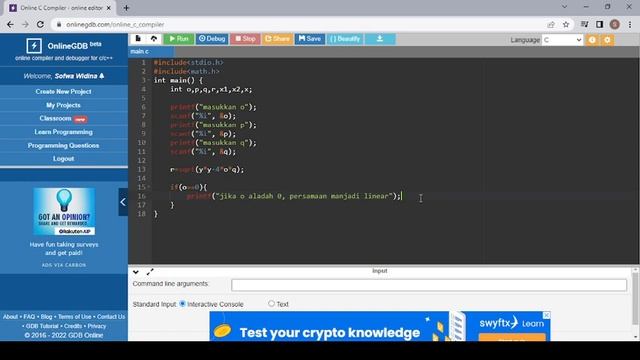This screenshot has height=360, width=640.
Task: Open Contact Us footer link
Action: point(111,317)
